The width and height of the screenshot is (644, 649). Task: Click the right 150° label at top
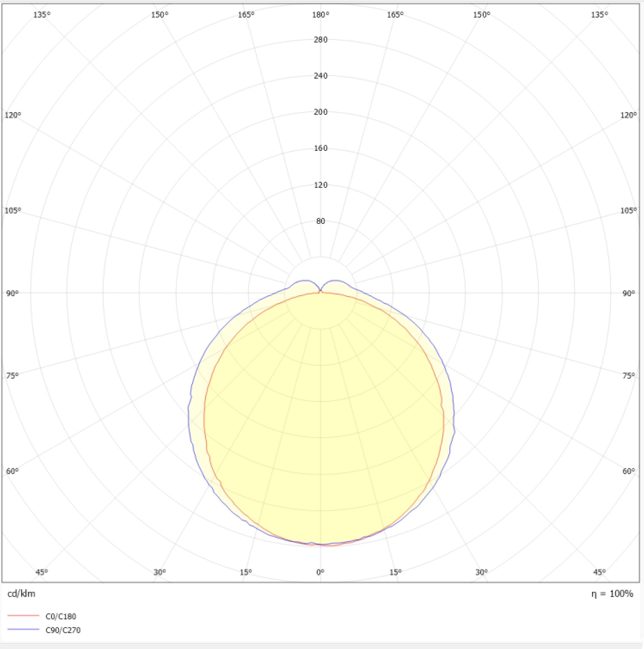point(482,15)
